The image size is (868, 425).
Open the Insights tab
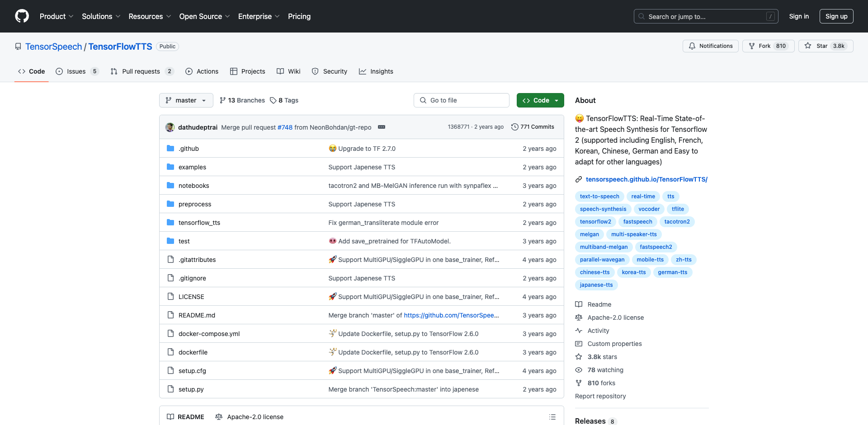click(x=376, y=71)
